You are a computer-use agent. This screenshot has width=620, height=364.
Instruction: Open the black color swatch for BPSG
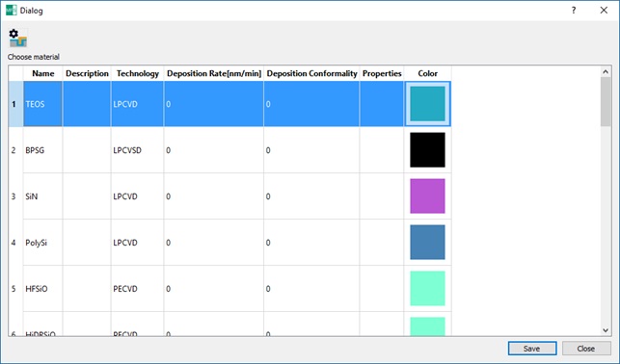pos(427,150)
